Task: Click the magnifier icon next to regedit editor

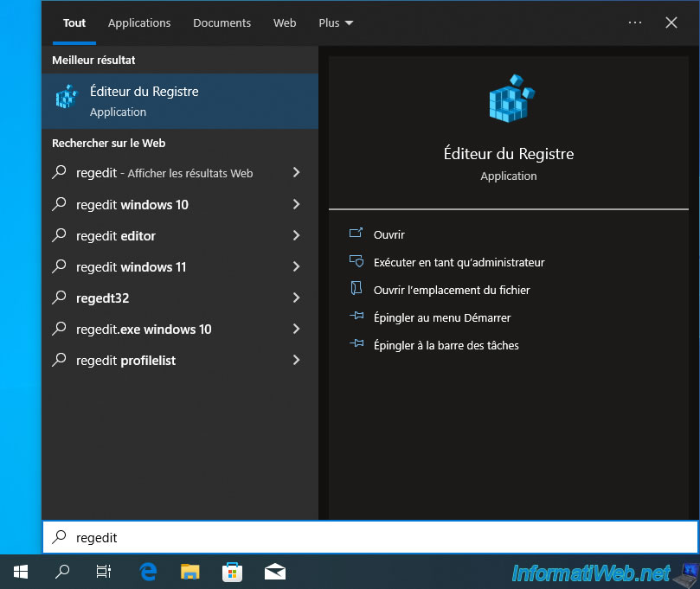Action: (59, 235)
